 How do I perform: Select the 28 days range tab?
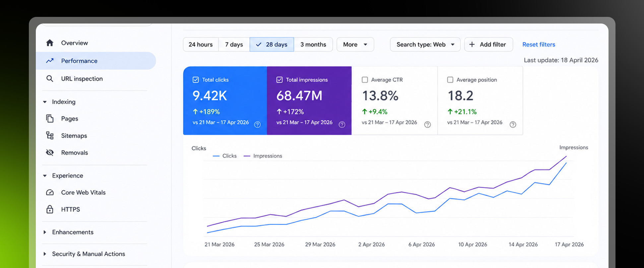point(272,44)
